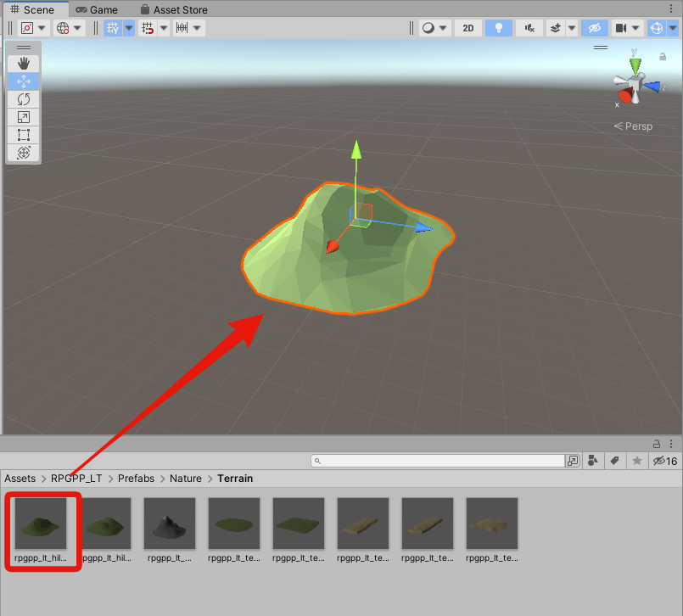
Task: Toggle scene lighting with the lightbulb icon
Action: 498,27
